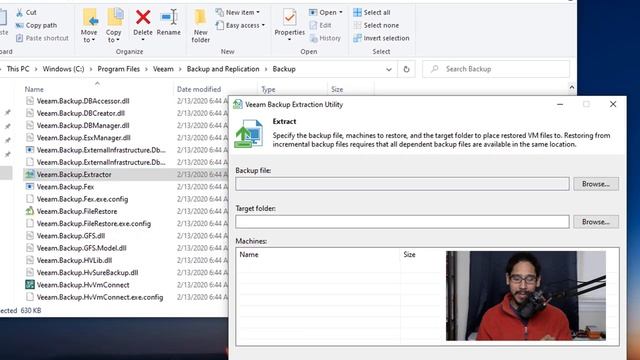Select Veeam.Backup.Fex.exe.config file
Viewport: 640px width, 360px height.
(82, 199)
